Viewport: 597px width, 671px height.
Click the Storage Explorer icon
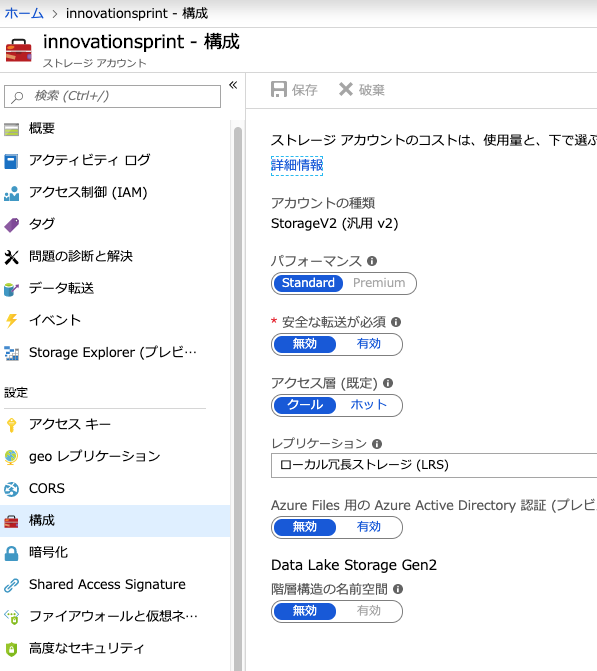tap(12, 353)
